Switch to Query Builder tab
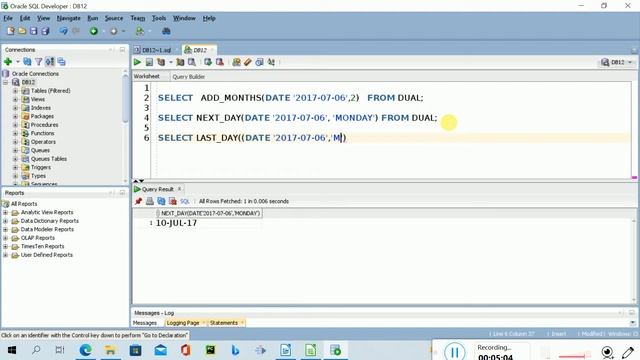This screenshot has height=360, width=640. pyautogui.click(x=189, y=76)
